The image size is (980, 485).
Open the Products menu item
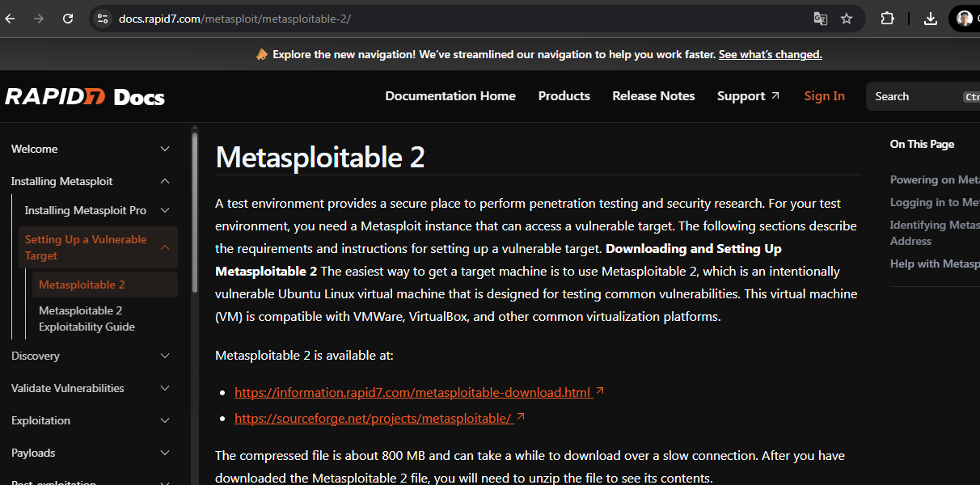point(564,95)
